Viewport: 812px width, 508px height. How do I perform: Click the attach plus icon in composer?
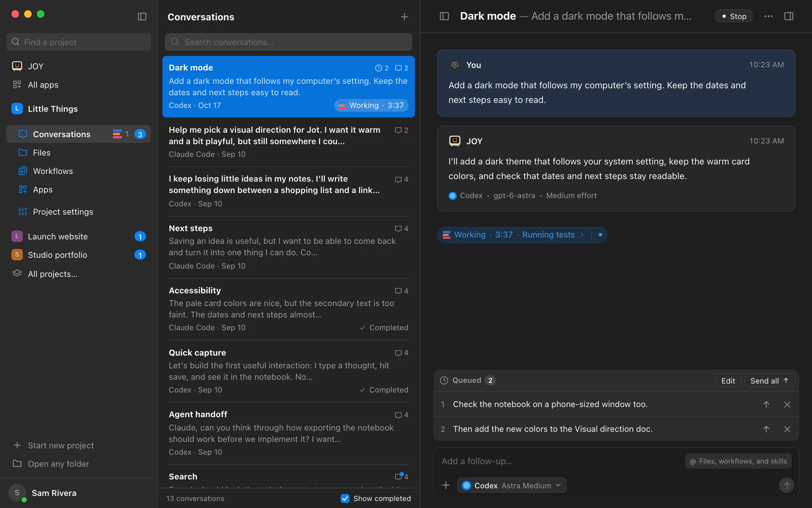pos(446,485)
